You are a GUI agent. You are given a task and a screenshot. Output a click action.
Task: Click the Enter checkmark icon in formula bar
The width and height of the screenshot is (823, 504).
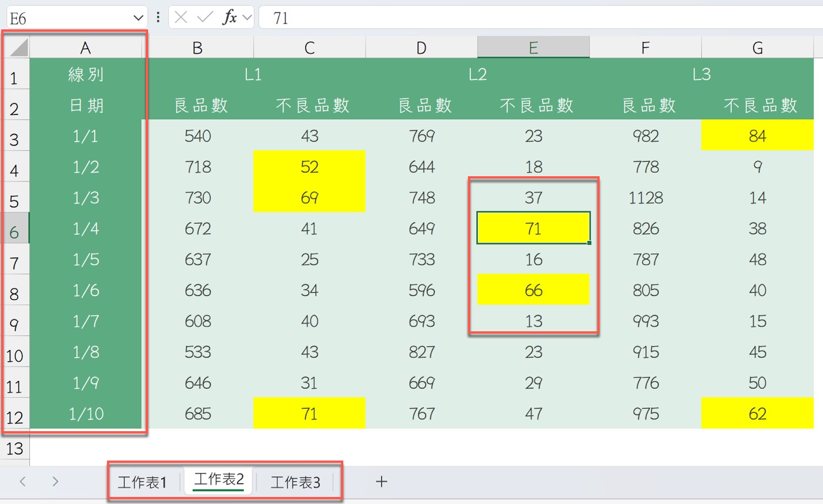point(205,18)
